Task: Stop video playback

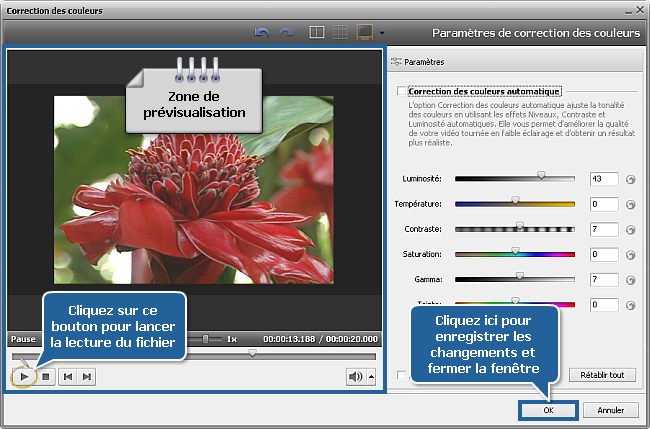Action: [45, 376]
